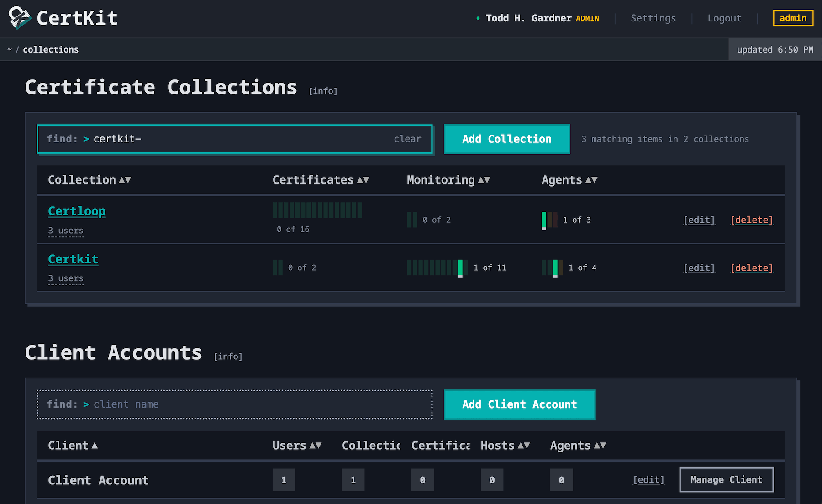This screenshot has height=504, width=822.
Task: Clear the certkit- search filter
Action: tap(407, 139)
